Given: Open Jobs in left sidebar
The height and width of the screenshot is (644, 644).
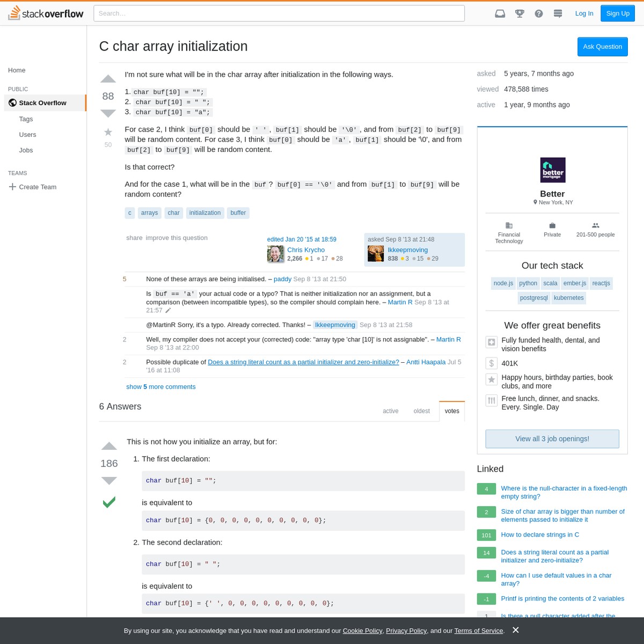Looking at the screenshot, I should 26,150.
